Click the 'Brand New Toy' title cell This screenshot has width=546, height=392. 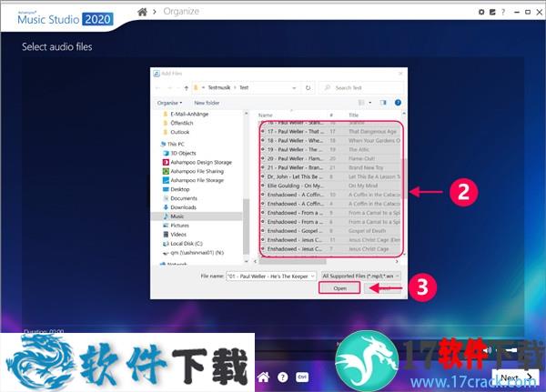[x=366, y=167]
